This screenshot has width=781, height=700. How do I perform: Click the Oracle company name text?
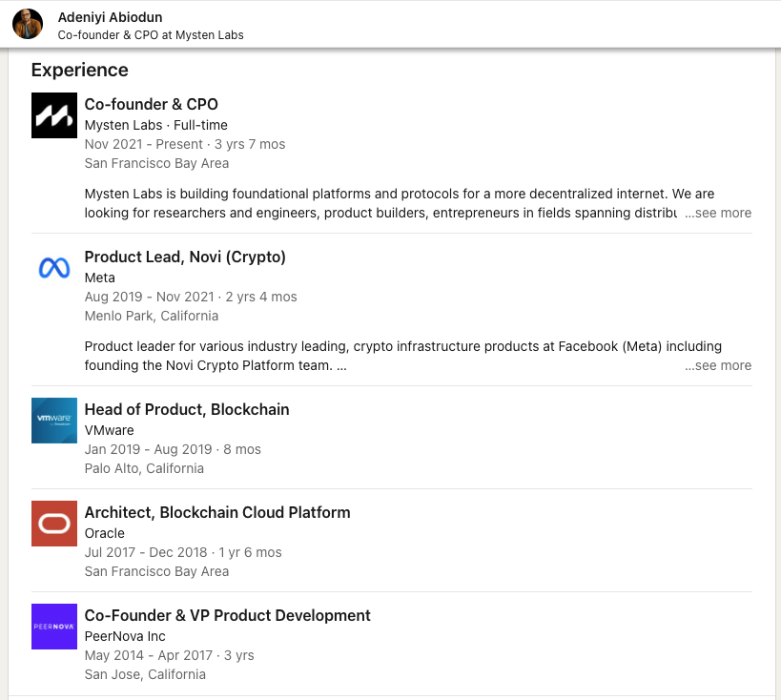(x=105, y=533)
